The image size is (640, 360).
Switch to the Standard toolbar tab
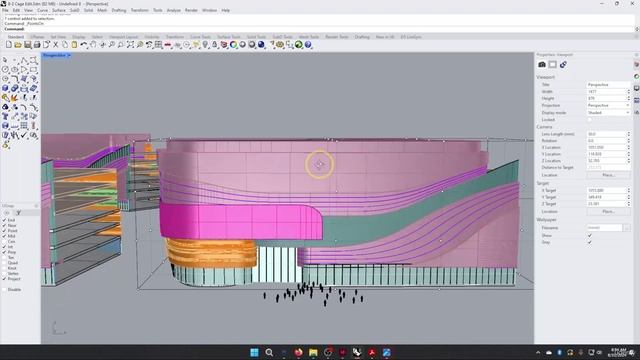(16, 37)
